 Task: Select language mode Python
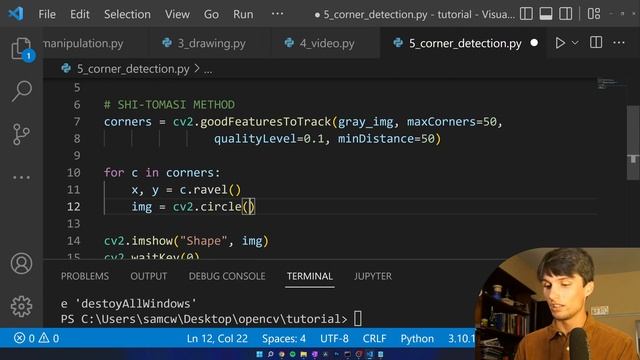[417, 338]
